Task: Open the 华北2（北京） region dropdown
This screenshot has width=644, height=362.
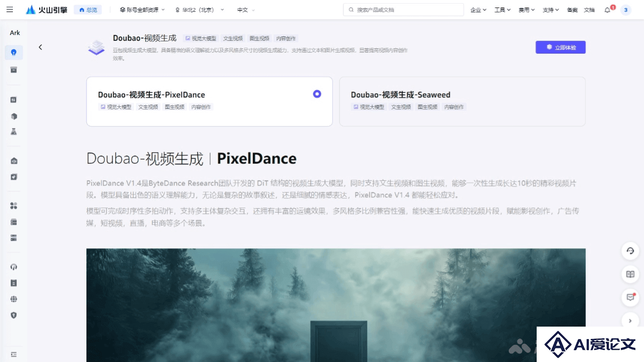Action: pos(200,10)
